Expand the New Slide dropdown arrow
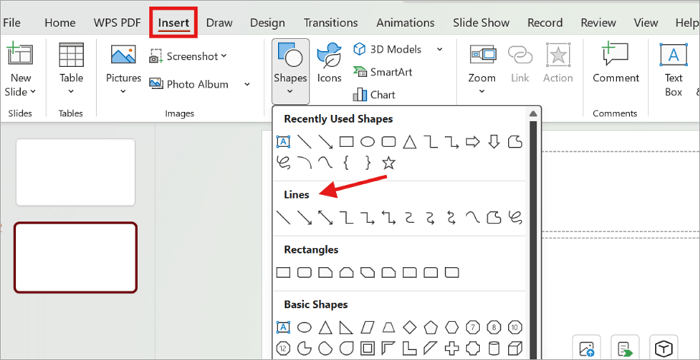Screen dimensions: 700x360 tap(33, 92)
